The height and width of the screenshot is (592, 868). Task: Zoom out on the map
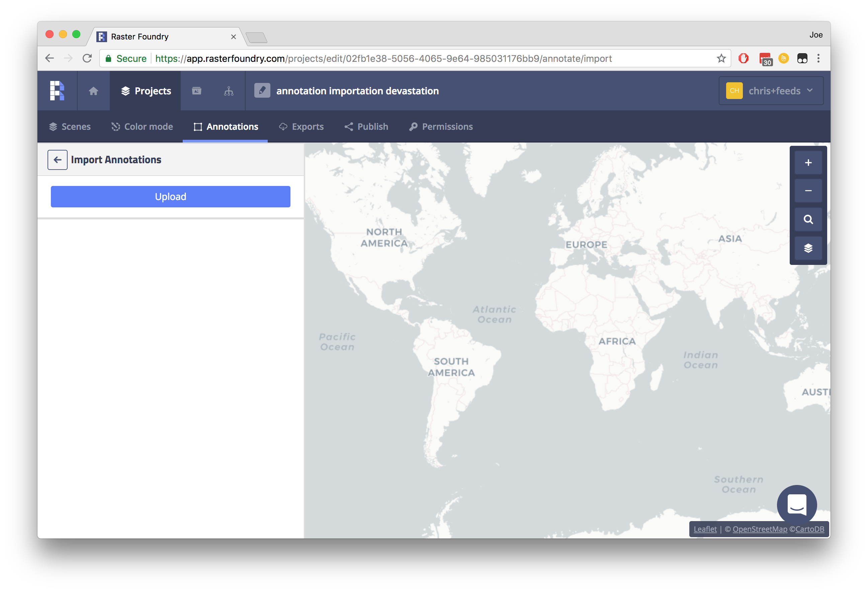[808, 191]
